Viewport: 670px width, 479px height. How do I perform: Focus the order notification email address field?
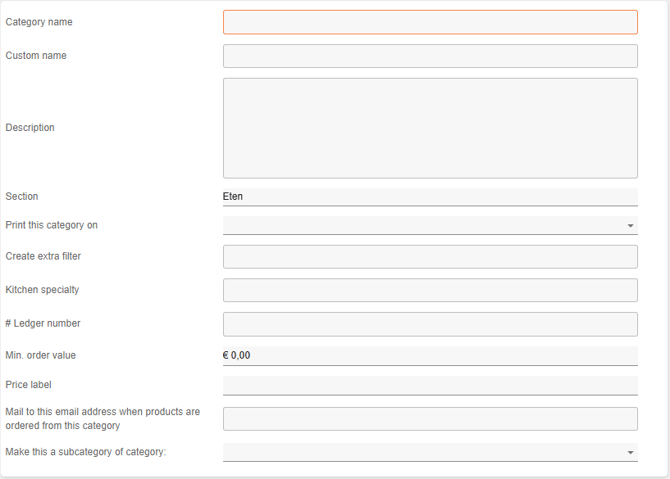point(430,419)
